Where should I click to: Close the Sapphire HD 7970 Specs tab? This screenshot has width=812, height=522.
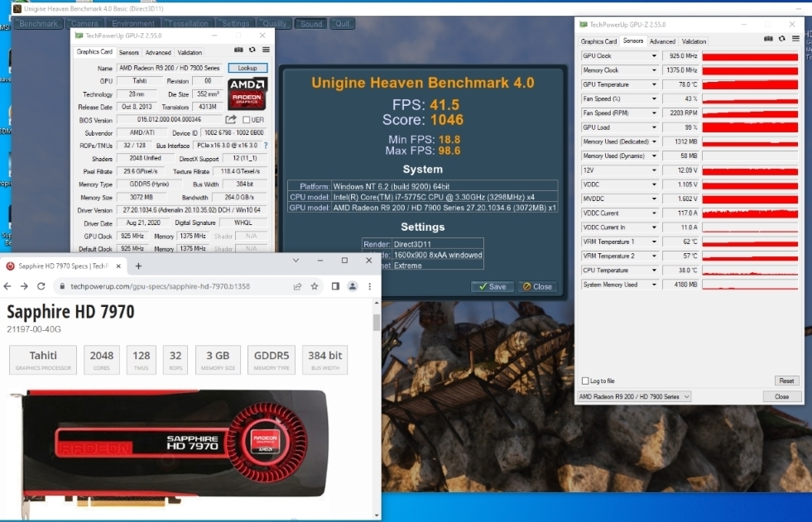[118, 266]
